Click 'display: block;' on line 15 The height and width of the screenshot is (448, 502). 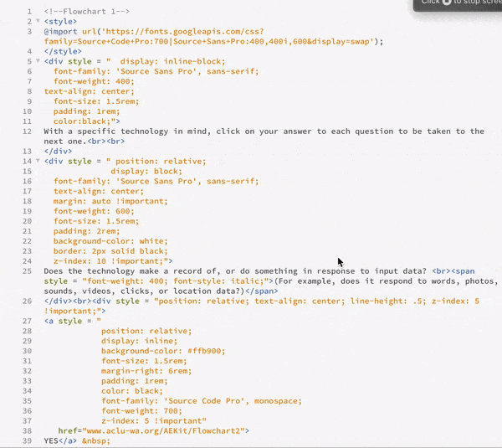click(146, 171)
